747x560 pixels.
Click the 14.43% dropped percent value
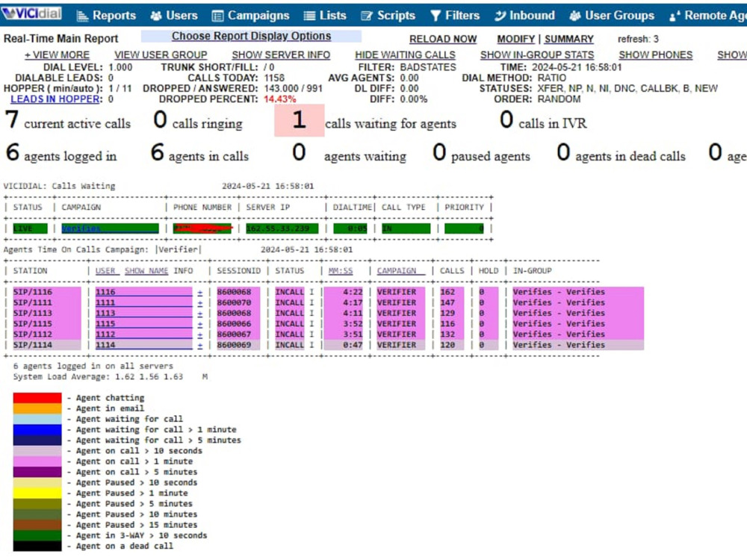tap(279, 99)
